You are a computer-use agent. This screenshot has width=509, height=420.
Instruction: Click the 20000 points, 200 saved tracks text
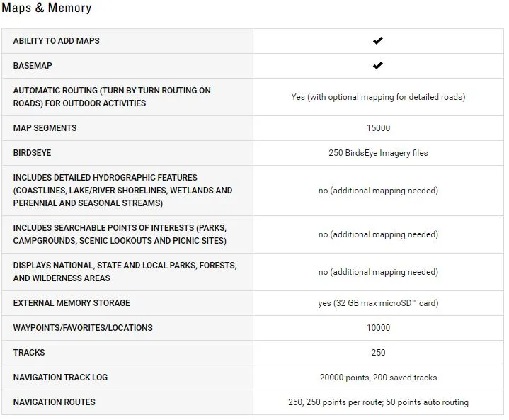click(x=378, y=378)
